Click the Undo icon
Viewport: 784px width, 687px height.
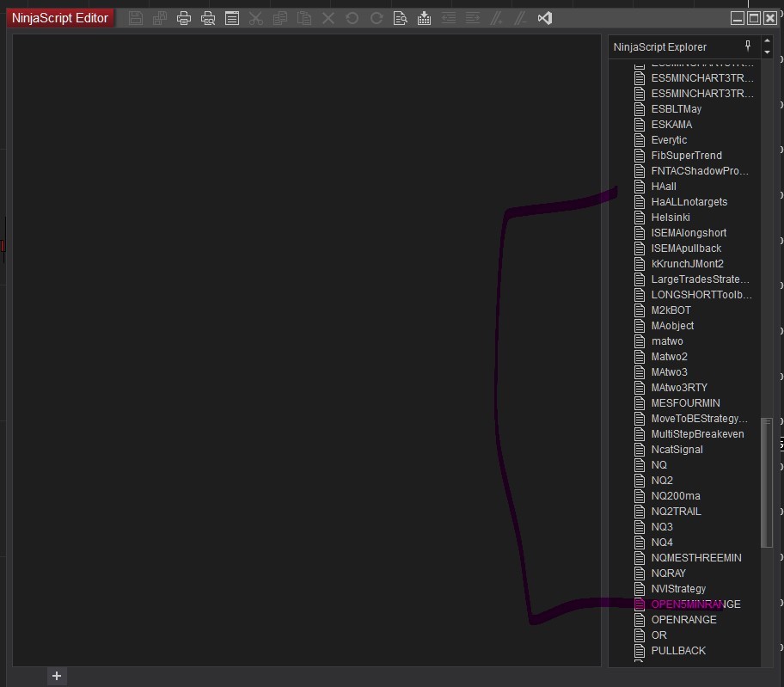tap(352, 19)
